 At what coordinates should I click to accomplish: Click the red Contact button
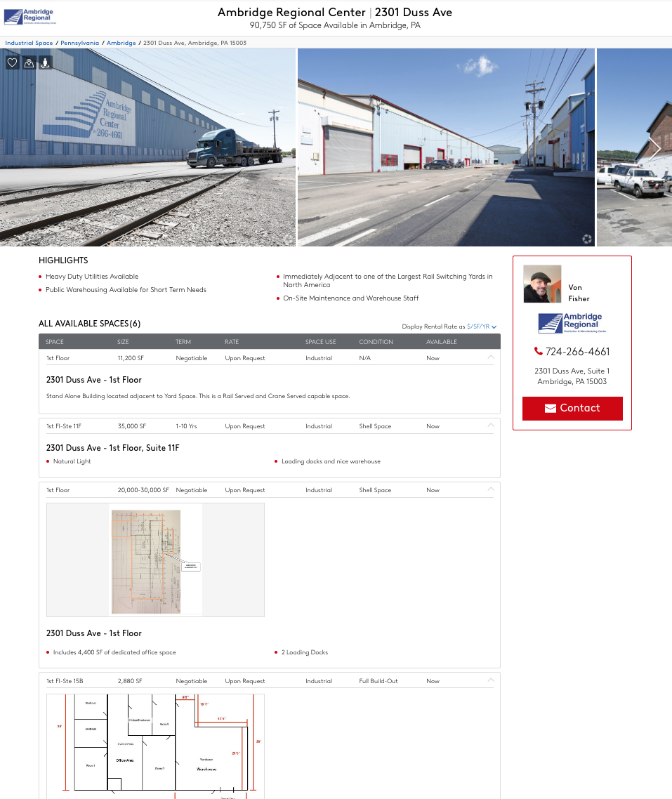tap(572, 408)
